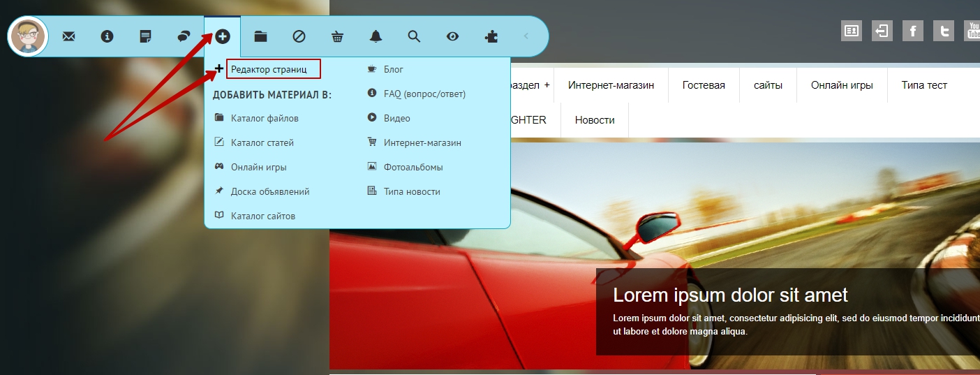Click the ban circle toolbar icon
The image size is (980, 375).
click(299, 36)
